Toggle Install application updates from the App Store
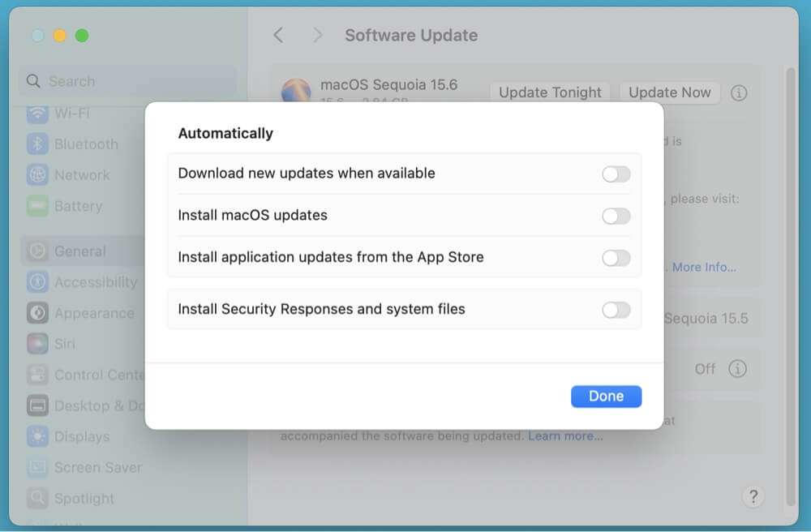 [x=616, y=257]
